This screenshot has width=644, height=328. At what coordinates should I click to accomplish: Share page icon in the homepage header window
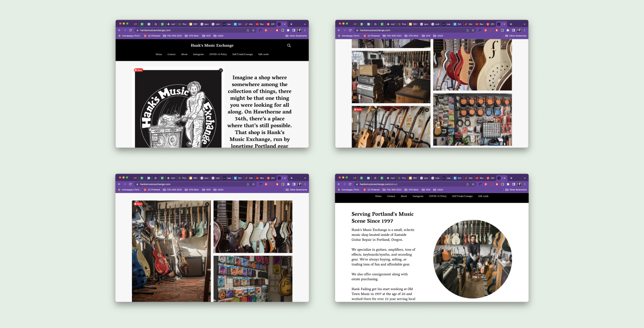pyautogui.click(x=247, y=30)
